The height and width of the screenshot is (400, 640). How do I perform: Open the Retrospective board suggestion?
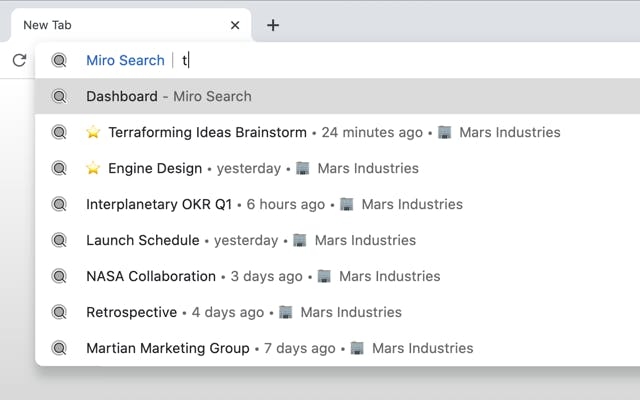point(337,312)
